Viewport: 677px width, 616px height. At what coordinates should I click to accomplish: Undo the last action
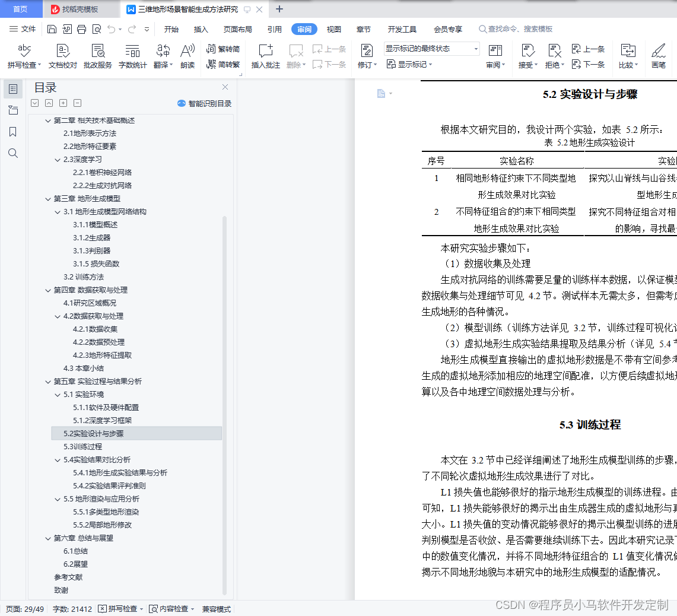click(x=112, y=29)
